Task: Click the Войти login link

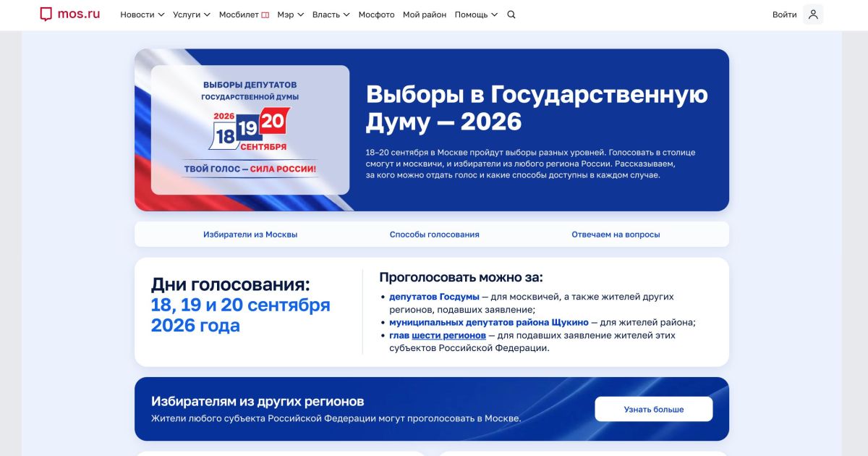Action: pos(784,14)
